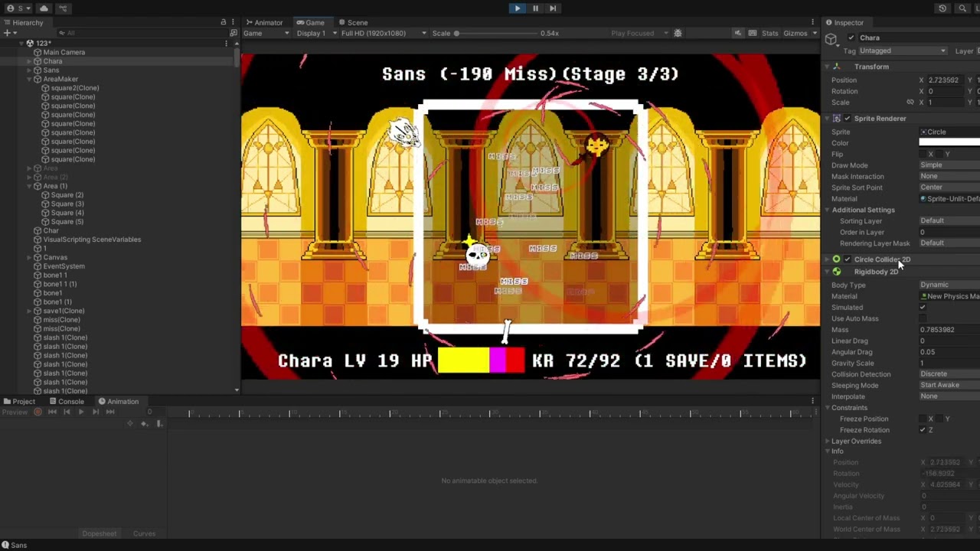Screen dimensions: 980x551
Task: Toggle the Frame Debugger bug icon
Action: pos(678,33)
